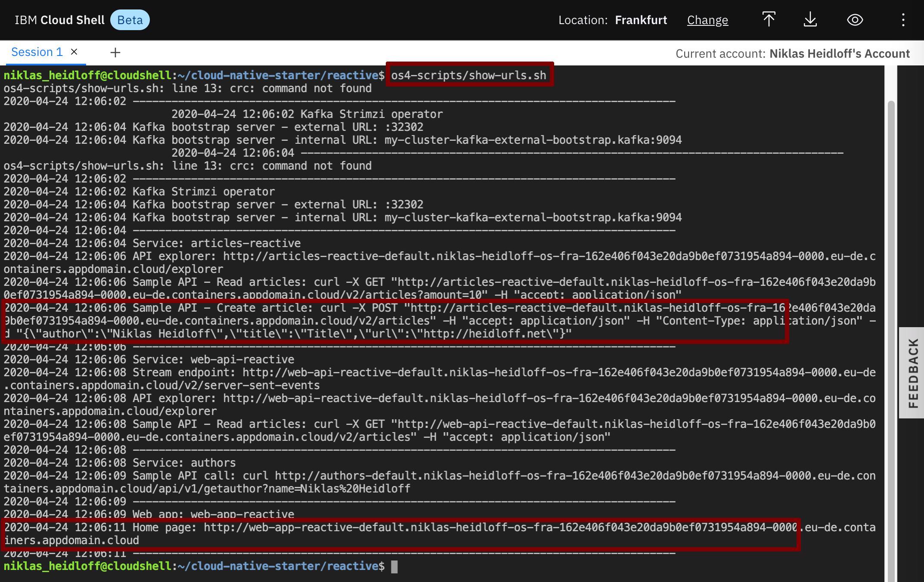Click the upload file icon

(769, 20)
